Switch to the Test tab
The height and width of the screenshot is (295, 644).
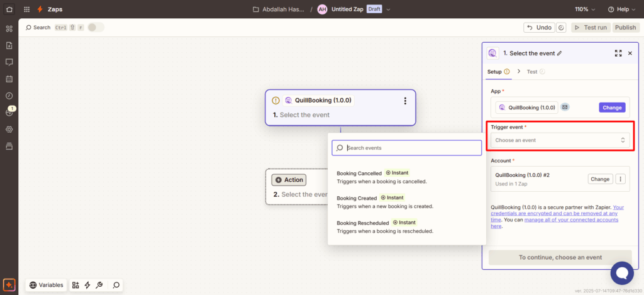tap(532, 72)
